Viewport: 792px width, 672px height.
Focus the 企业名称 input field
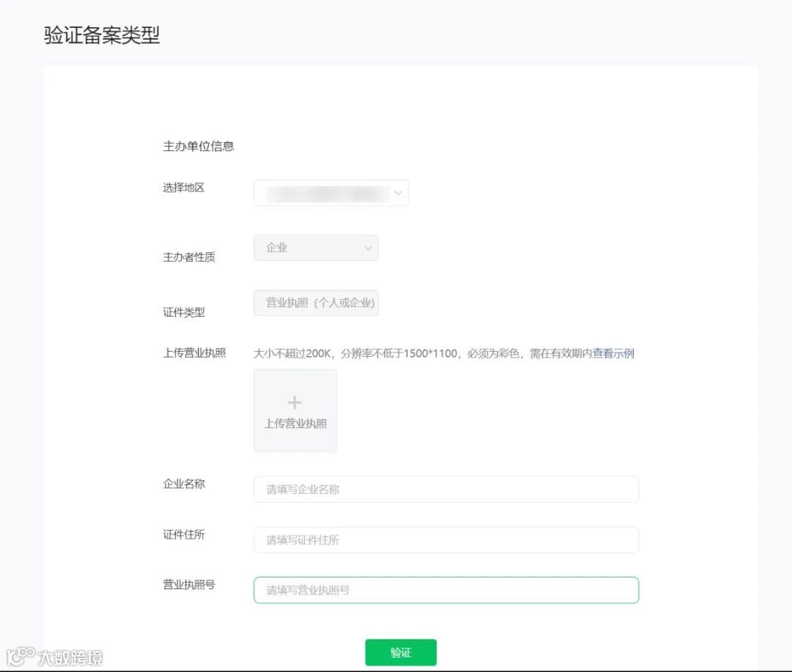pos(446,490)
